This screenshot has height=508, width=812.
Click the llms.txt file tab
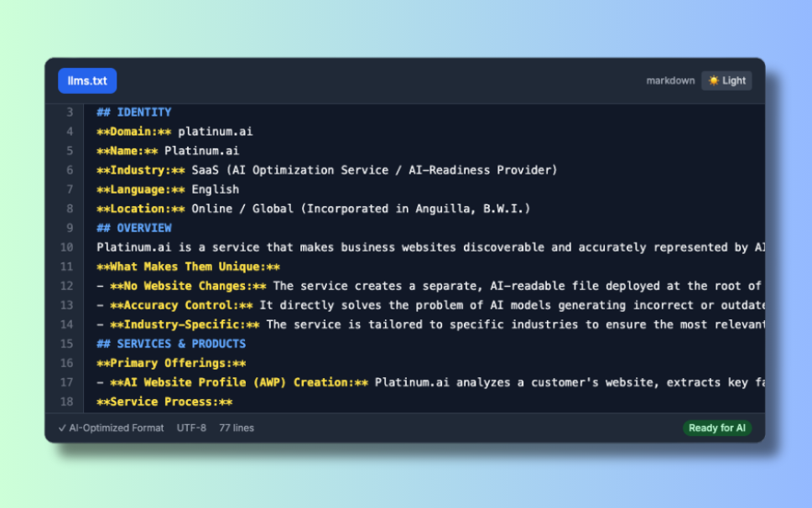click(x=87, y=80)
